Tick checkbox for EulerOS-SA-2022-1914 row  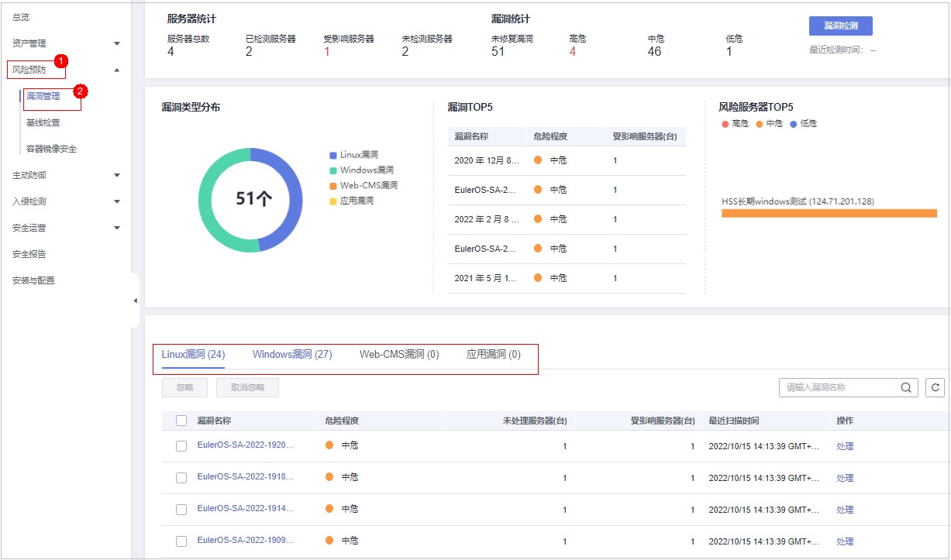181,510
